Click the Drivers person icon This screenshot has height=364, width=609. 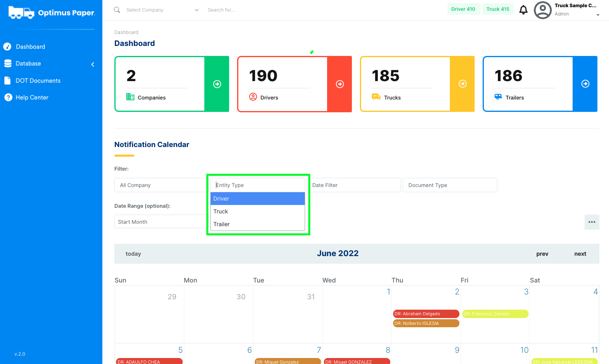pos(253,97)
